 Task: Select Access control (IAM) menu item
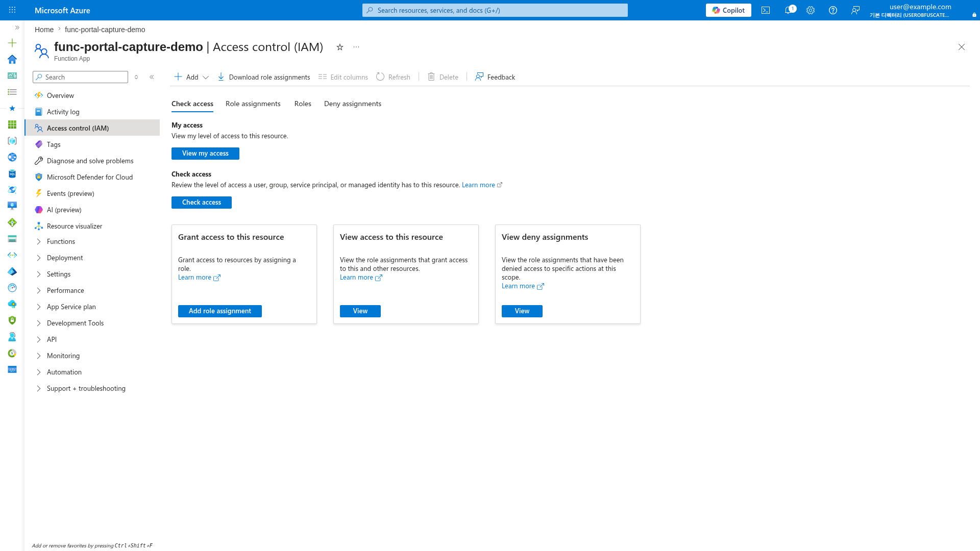click(92, 128)
